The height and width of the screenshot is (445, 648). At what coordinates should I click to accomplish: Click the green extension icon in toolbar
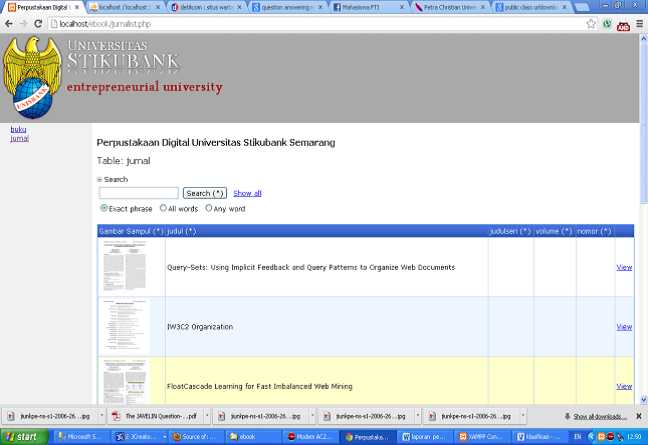pyautogui.click(x=607, y=23)
